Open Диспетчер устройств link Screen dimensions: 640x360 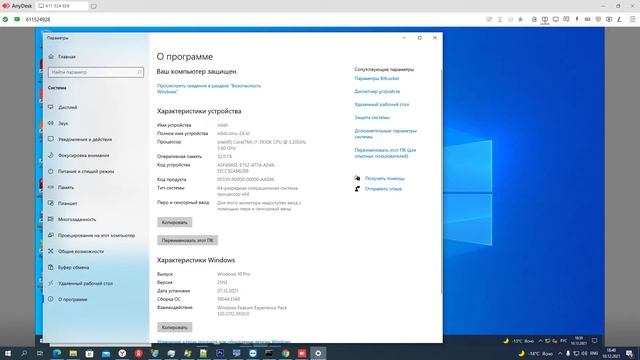coord(377,91)
